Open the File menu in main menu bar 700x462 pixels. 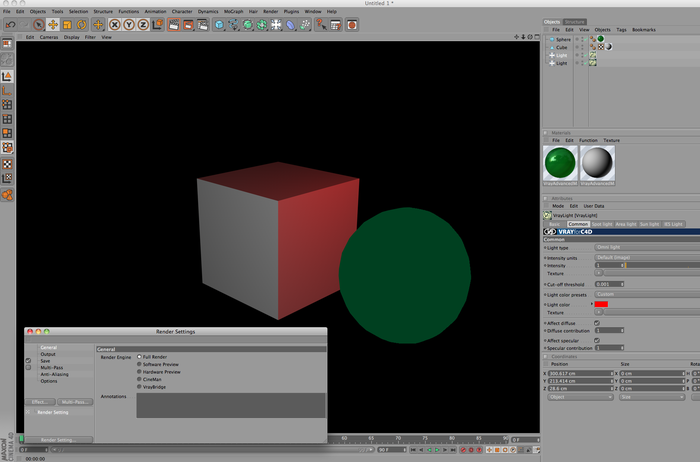click(7, 12)
